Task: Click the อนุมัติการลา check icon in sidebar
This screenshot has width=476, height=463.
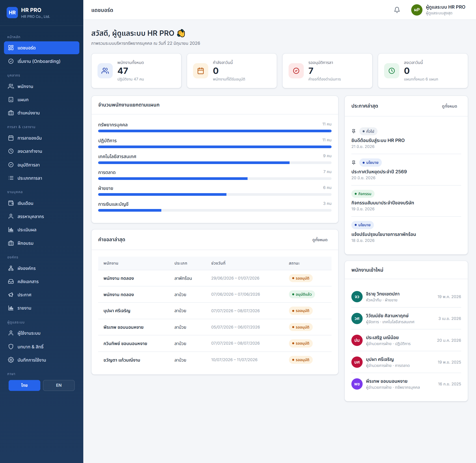Action: (11, 165)
